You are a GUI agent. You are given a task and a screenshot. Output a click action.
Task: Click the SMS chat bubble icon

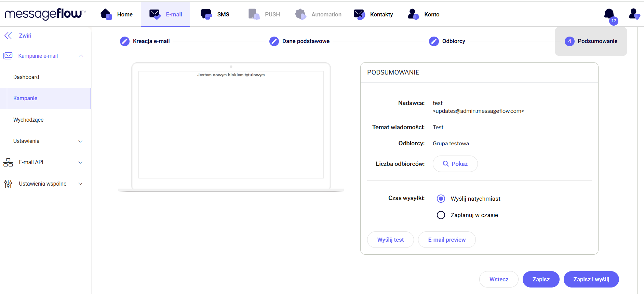(206, 14)
